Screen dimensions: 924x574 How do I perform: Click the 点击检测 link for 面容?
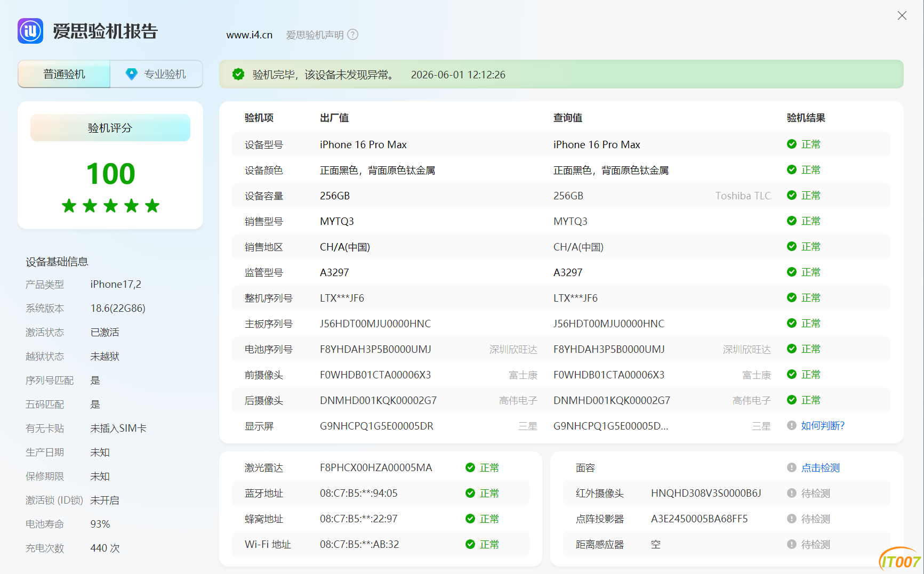821,467
